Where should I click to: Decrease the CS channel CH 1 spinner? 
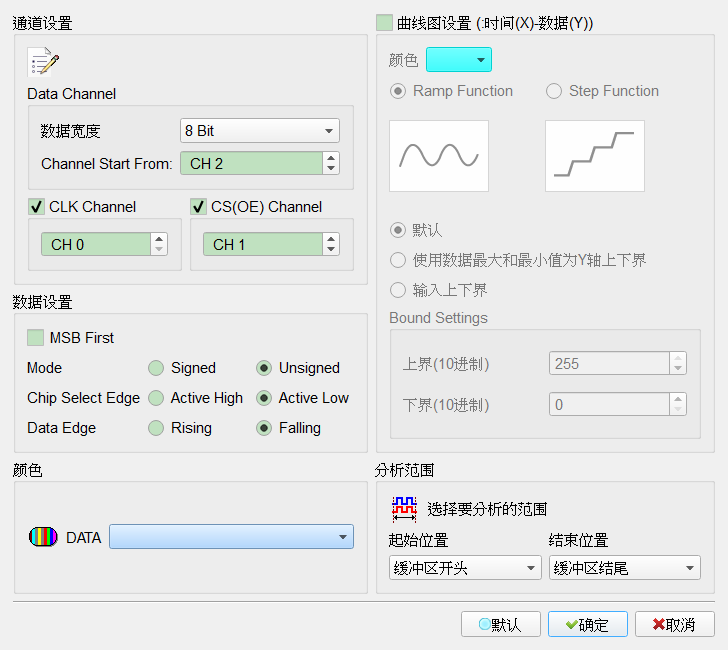(331, 249)
